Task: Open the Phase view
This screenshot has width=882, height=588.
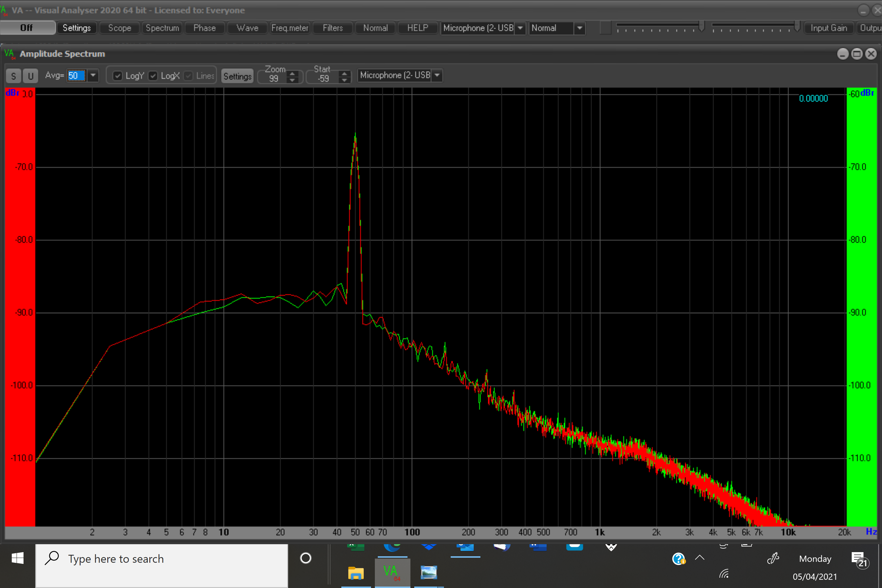Action: tap(205, 28)
